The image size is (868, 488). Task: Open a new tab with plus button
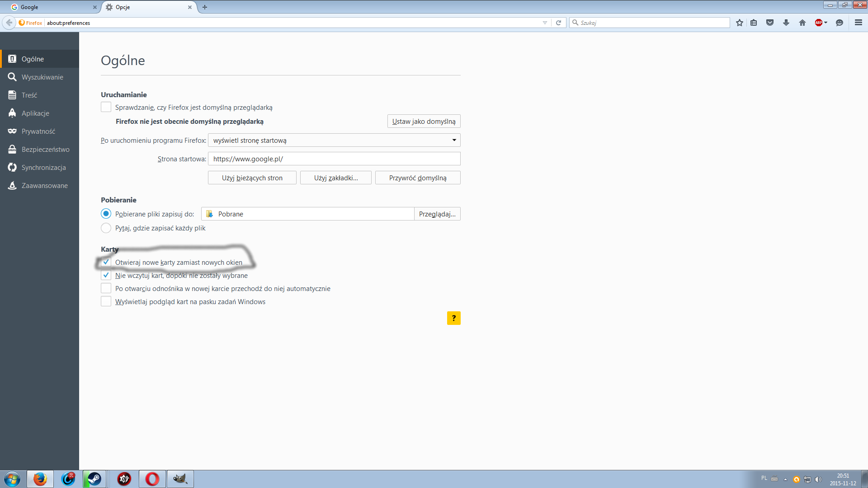(205, 7)
